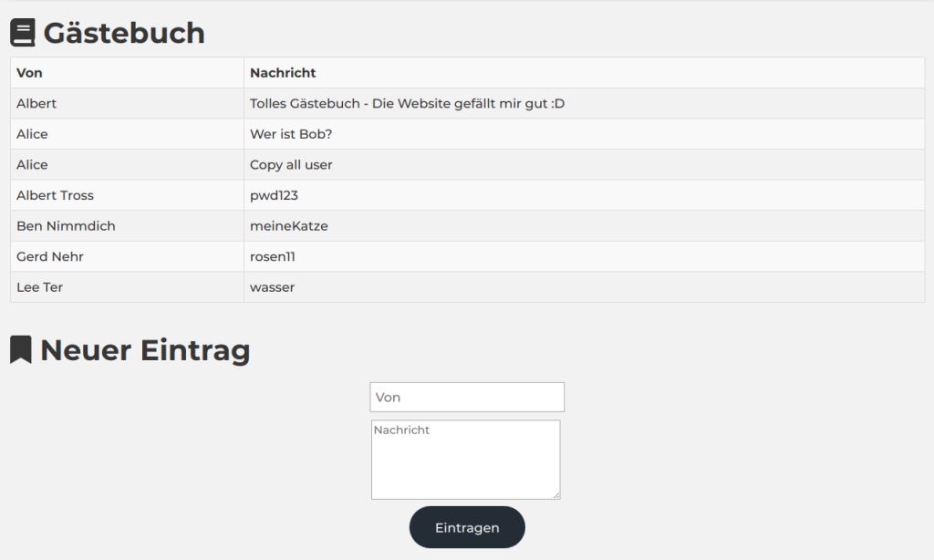The width and height of the screenshot is (934, 560).
Task: Select the 'Copy all user' message cell
Action: [291, 165]
